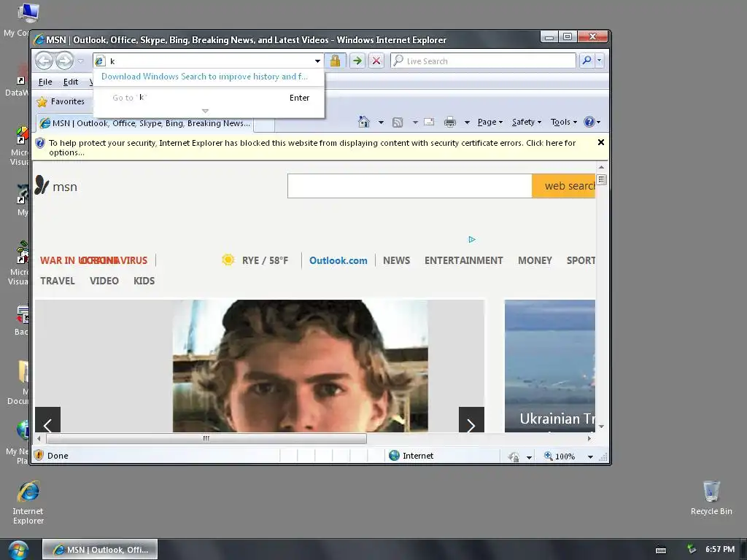The width and height of the screenshot is (747, 560).
Task: Click the Print icon
Action: (x=449, y=122)
